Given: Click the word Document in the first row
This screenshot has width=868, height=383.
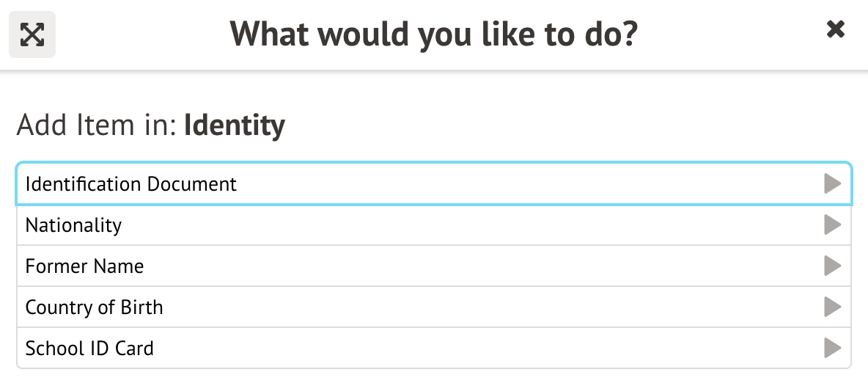Looking at the screenshot, I should (192, 183).
